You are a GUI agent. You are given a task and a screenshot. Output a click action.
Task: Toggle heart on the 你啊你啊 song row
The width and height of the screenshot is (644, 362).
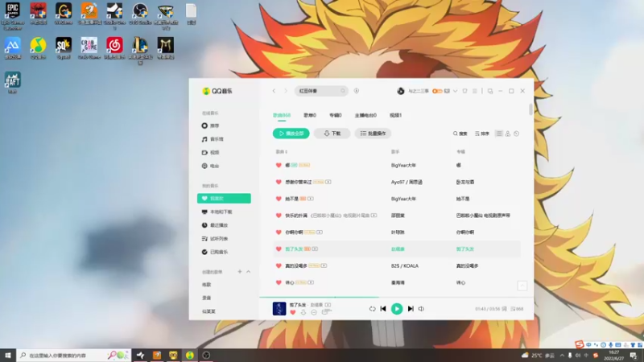279,232
